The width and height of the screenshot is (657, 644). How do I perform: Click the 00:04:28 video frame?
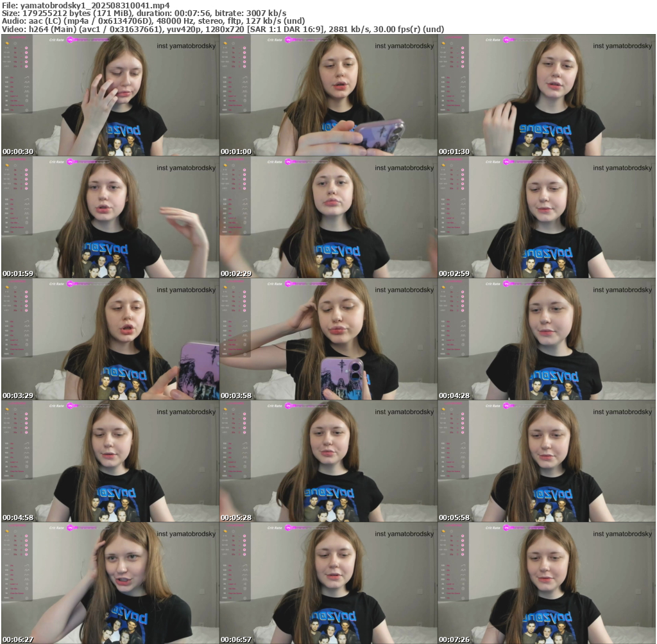tap(547, 339)
